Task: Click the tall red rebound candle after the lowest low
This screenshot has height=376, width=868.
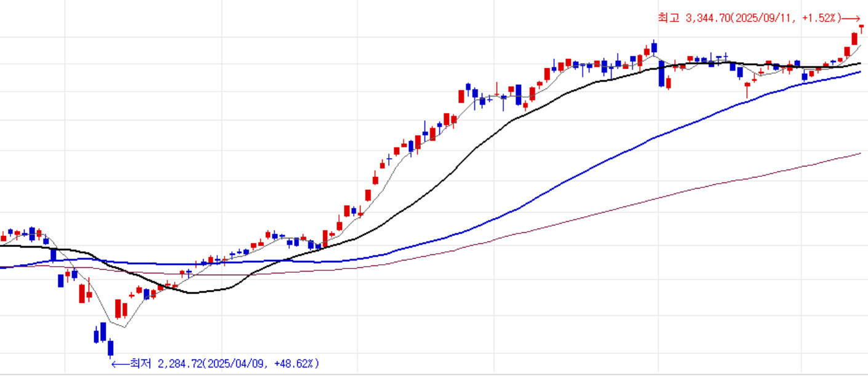Action: 118,308
